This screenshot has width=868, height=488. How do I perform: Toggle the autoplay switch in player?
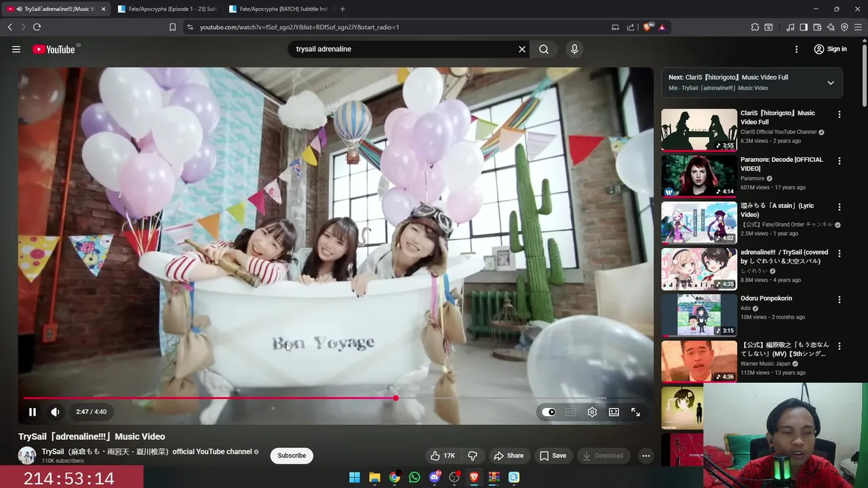[549, 412]
